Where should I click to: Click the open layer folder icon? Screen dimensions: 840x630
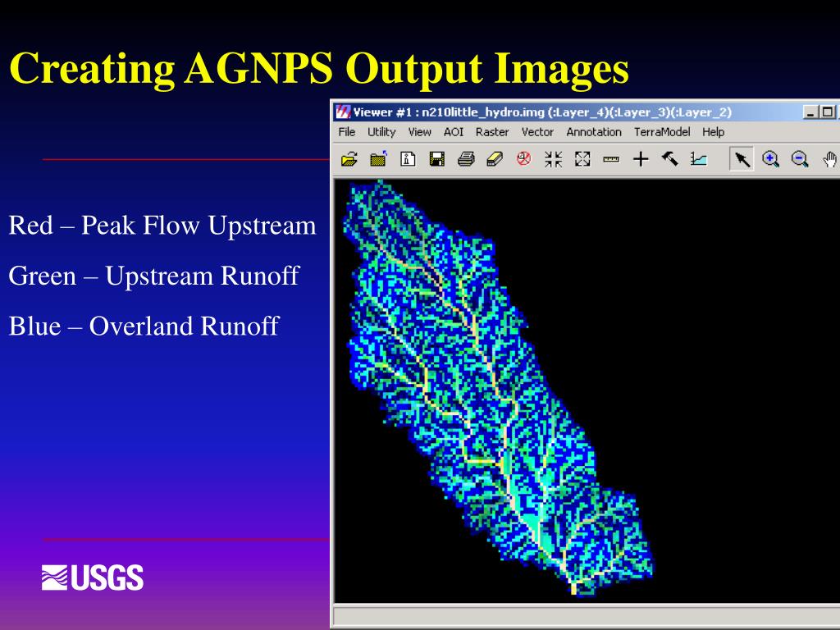point(349,159)
